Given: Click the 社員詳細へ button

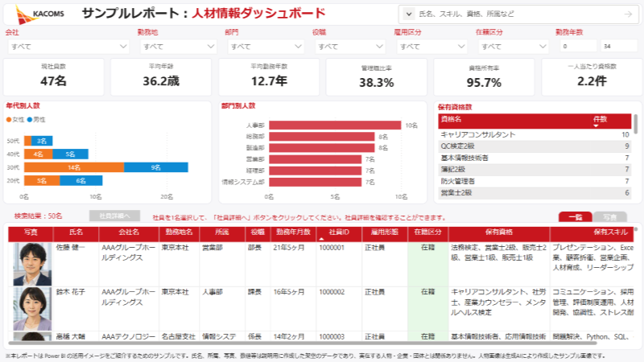Looking at the screenshot, I should pos(114,216).
